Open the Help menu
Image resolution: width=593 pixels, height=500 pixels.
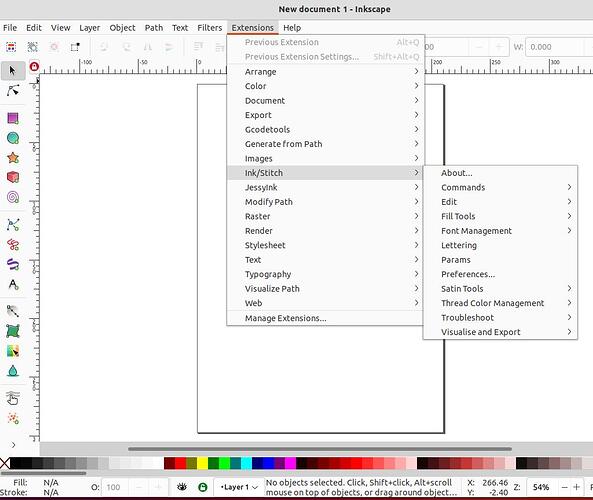click(292, 28)
